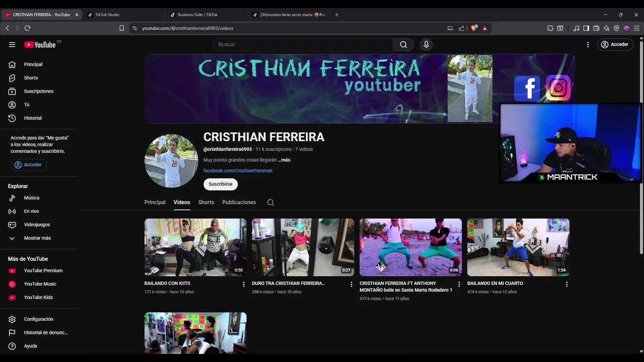Play the Santa Marta Rodadero beach thumbnail
This screenshot has width=644, height=362.
coord(411,247)
